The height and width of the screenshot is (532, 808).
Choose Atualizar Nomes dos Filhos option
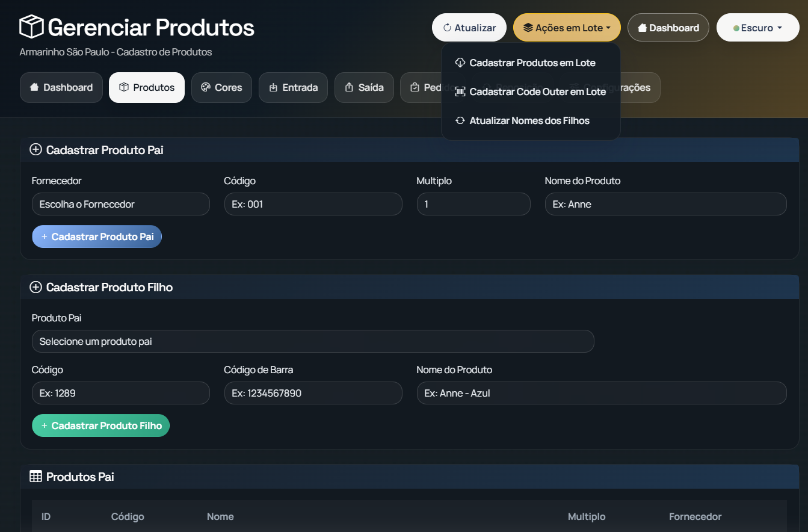(x=531, y=120)
